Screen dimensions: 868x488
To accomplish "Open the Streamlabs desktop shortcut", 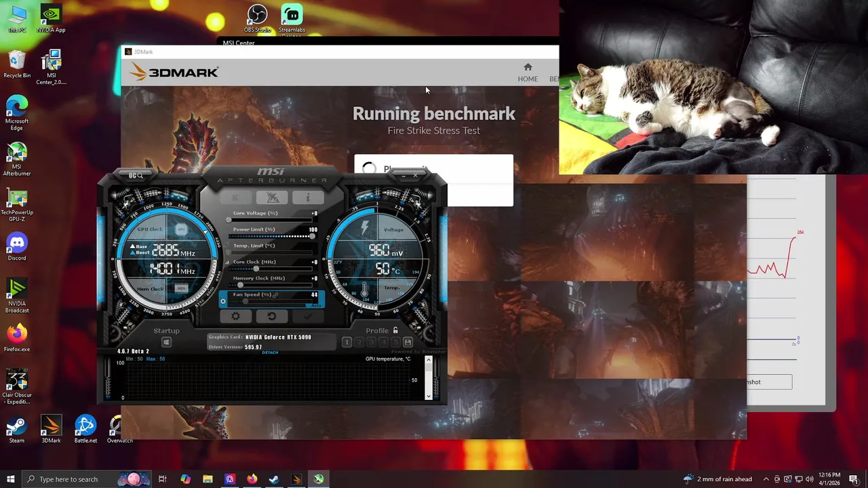I will [292, 19].
